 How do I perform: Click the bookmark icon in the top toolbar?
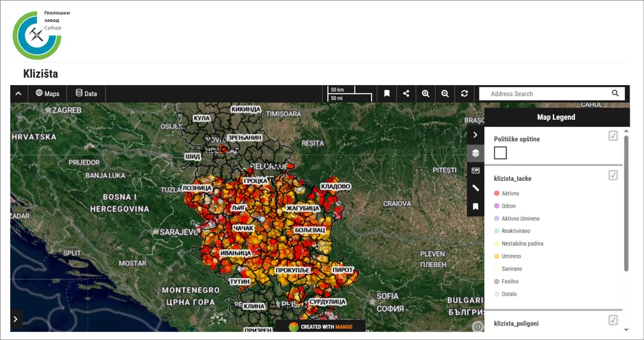click(x=386, y=94)
